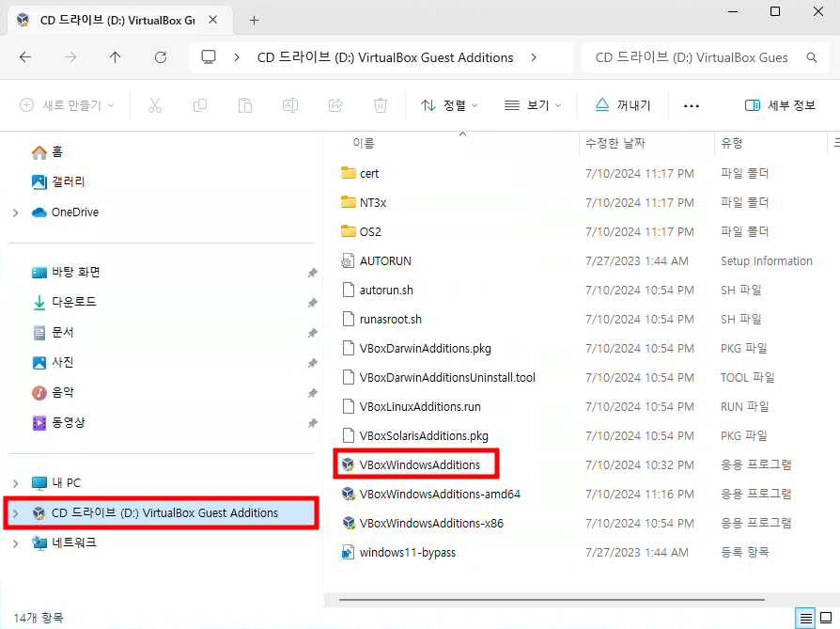This screenshot has height=629, width=840.
Task: Go up one folder level
Action: [x=116, y=57]
